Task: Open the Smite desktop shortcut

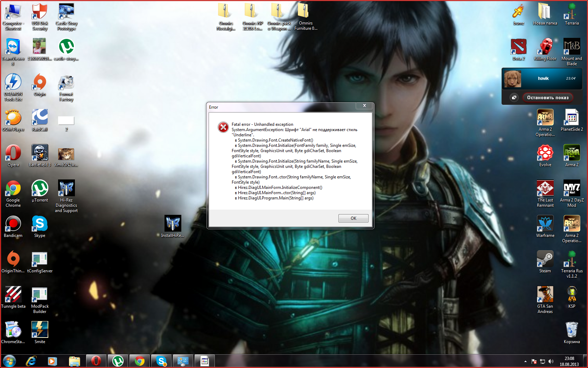Action: click(40, 333)
